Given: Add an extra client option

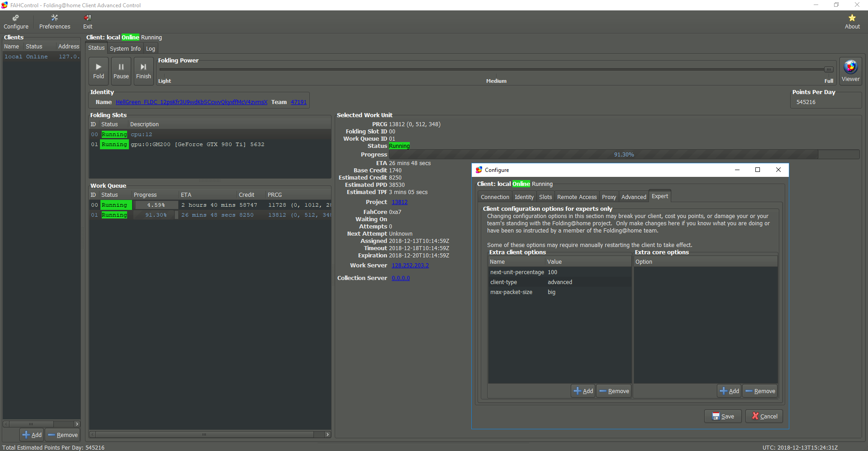Looking at the screenshot, I should [x=583, y=391].
